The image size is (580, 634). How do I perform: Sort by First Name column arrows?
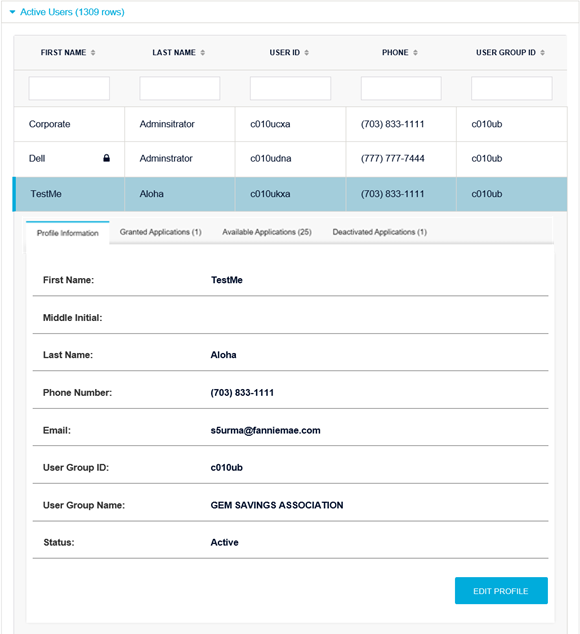click(93, 53)
